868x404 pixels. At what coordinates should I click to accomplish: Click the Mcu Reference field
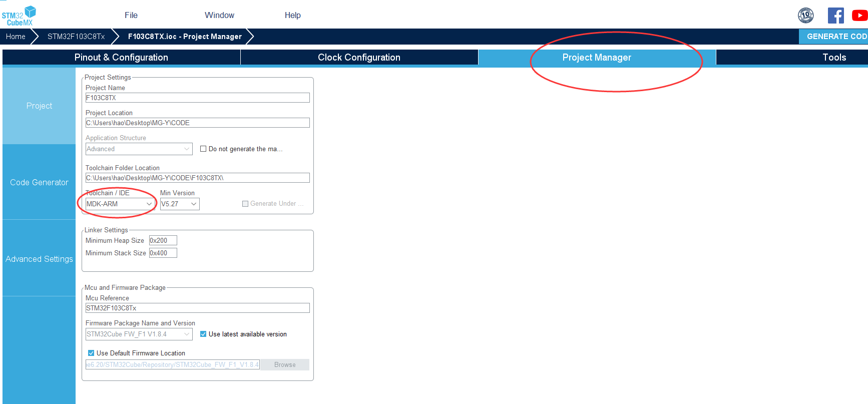(198, 308)
